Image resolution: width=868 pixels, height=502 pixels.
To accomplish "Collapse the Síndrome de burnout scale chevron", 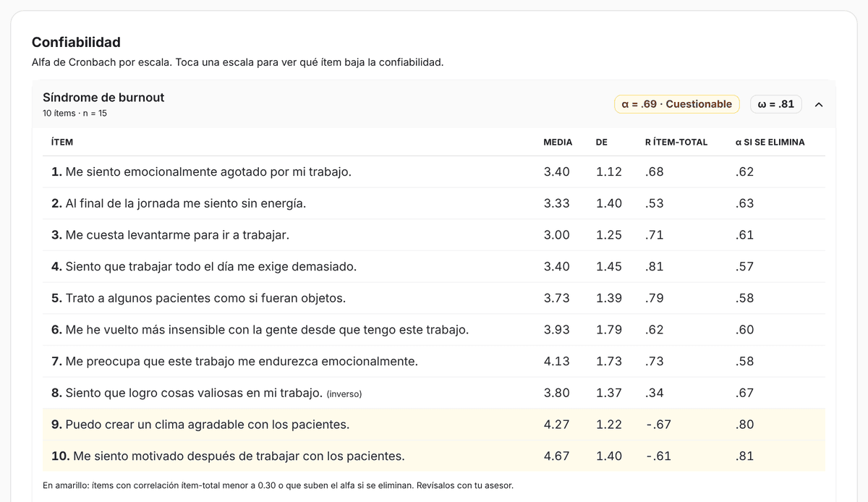I will point(819,104).
